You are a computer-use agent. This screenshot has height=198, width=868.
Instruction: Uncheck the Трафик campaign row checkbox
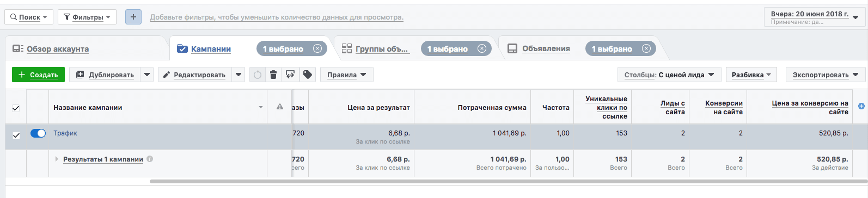[x=16, y=135]
